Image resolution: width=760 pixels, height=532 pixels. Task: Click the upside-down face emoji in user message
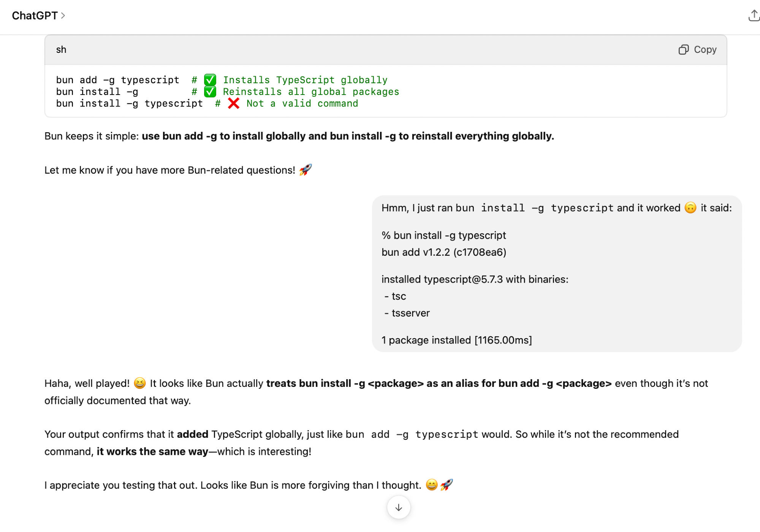[x=690, y=208]
